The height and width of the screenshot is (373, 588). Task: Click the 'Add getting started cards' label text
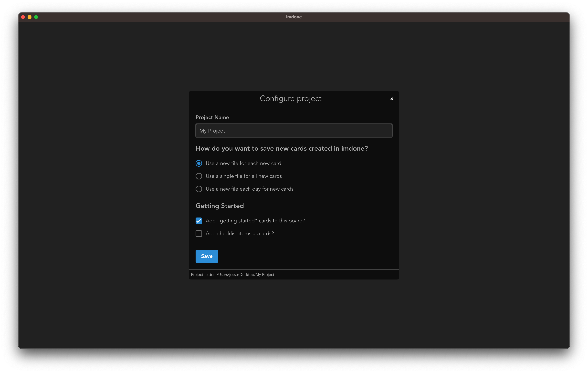pos(255,221)
